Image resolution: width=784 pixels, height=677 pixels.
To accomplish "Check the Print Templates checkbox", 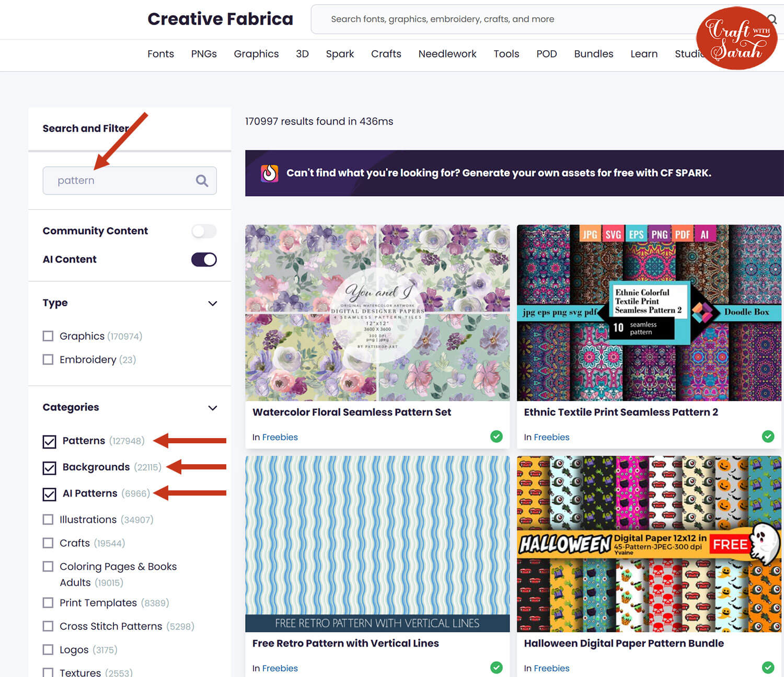I will click(48, 603).
